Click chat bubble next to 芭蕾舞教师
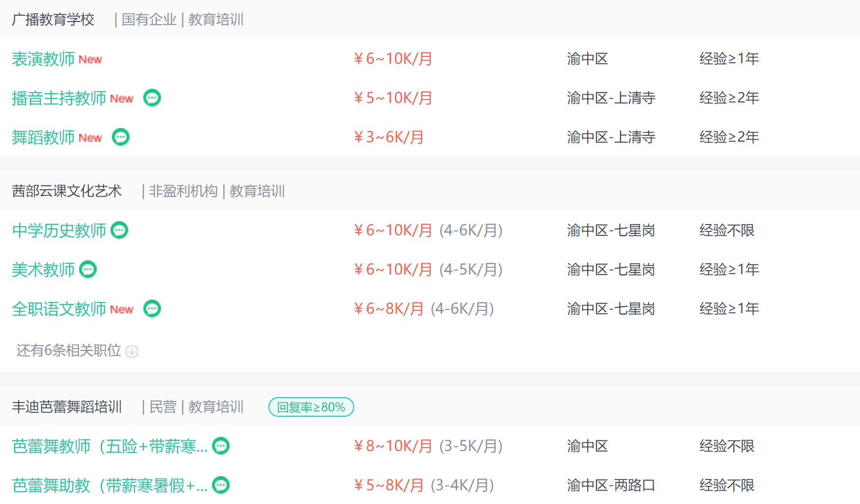This screenshot has width=860, height=504. [x=221, y=446]
